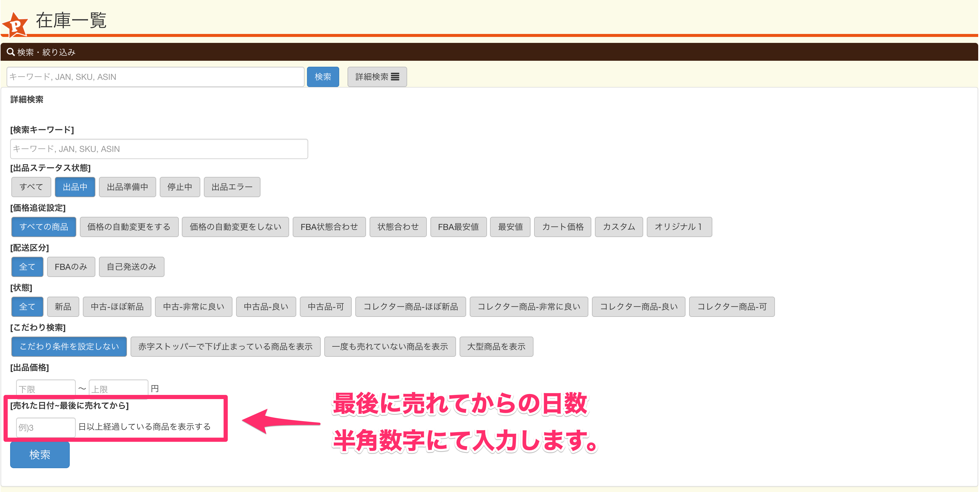Filter by 新品 condition
Screen dimensions: 980x492
63,307
